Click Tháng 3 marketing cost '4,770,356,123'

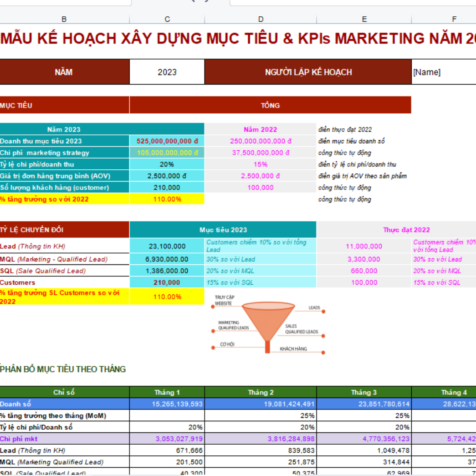(x=364, y=439)
